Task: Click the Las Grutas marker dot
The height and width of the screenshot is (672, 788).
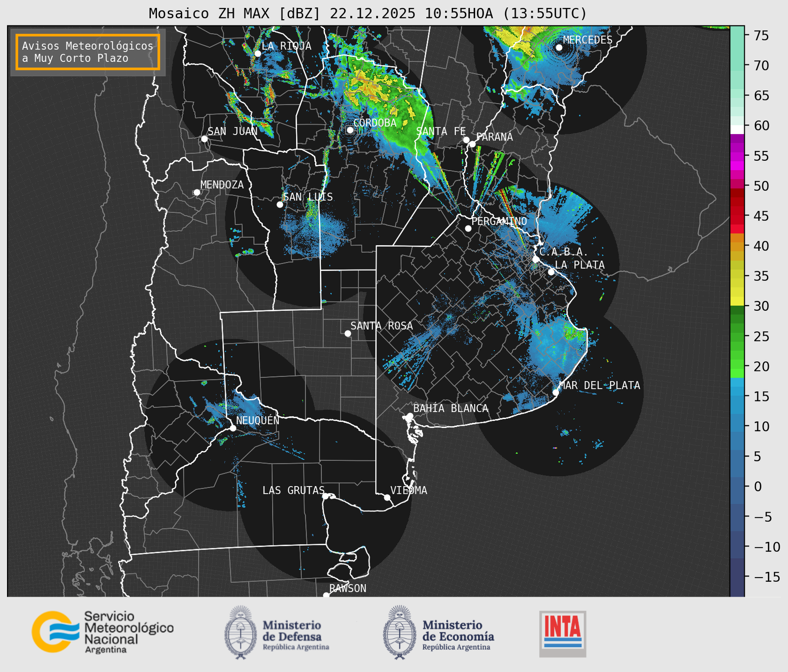Action: coord(326,496)
